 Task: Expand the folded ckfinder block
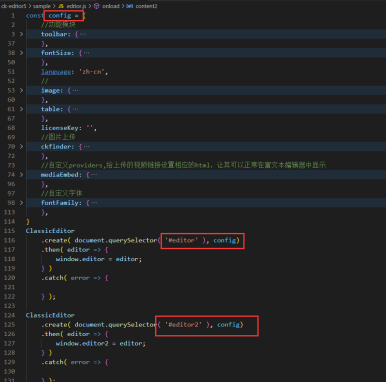pyautogui.click(x=21, y=146)
